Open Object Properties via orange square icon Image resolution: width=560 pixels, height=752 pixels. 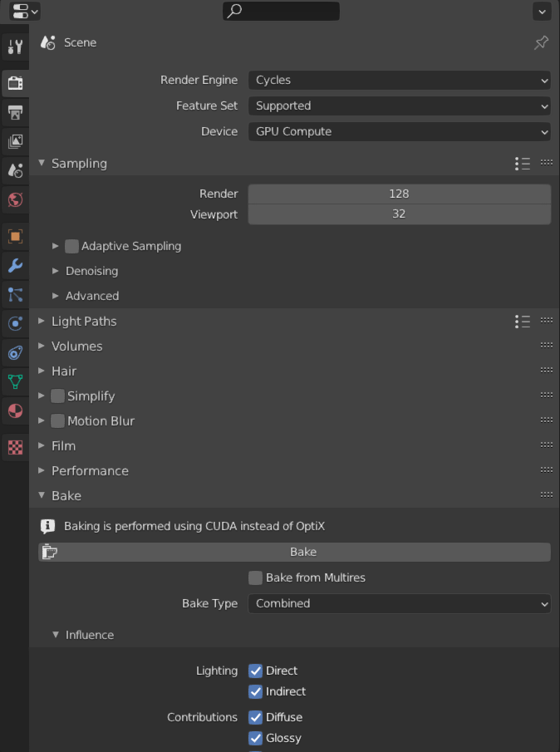coord(15,237)
